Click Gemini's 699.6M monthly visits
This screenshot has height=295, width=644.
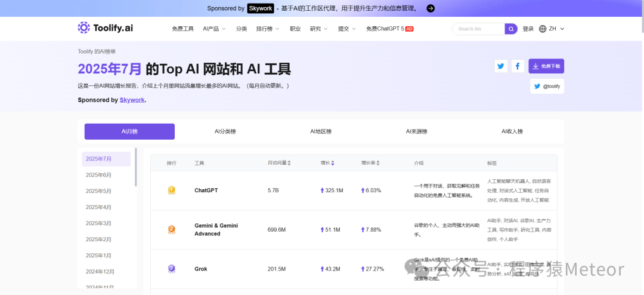[x=277, y=229]
